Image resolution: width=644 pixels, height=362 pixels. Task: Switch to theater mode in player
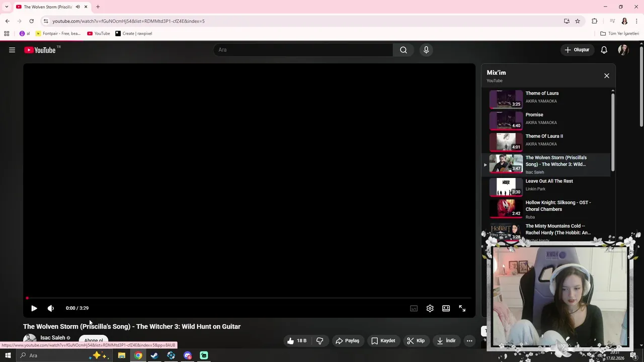pyautogui.click(x=446, y=308)
